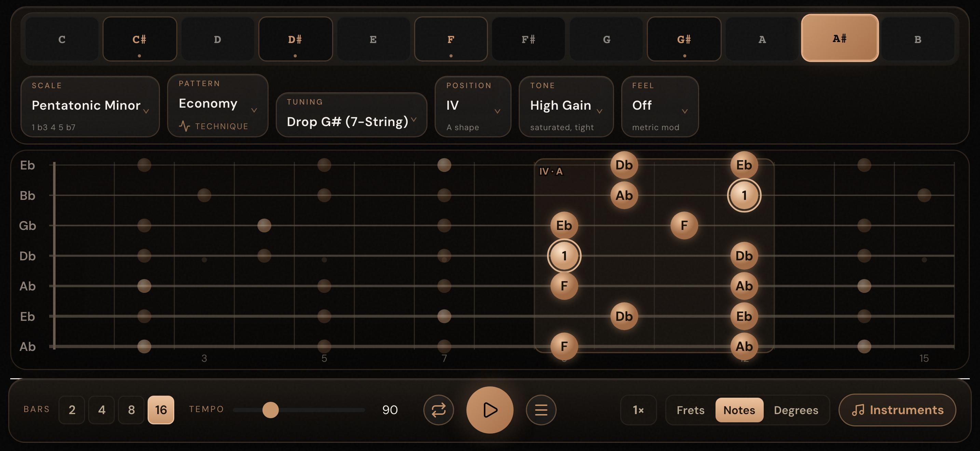Click the F note on the lowest Ab string
980x451 pixels.
coord(564,346)
